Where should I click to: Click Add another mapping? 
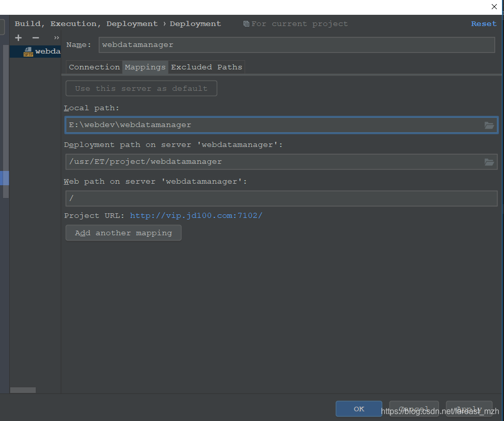click(123, 233)
